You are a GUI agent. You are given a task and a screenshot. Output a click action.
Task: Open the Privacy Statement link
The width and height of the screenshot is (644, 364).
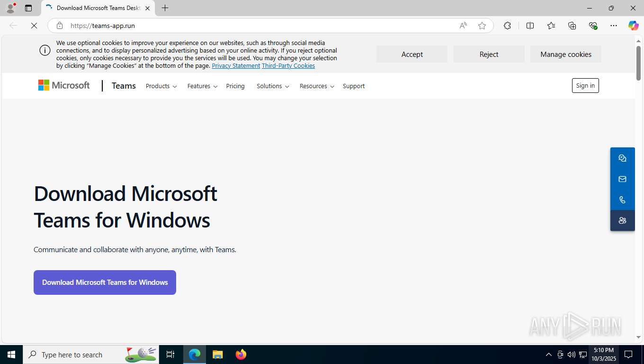236,66
